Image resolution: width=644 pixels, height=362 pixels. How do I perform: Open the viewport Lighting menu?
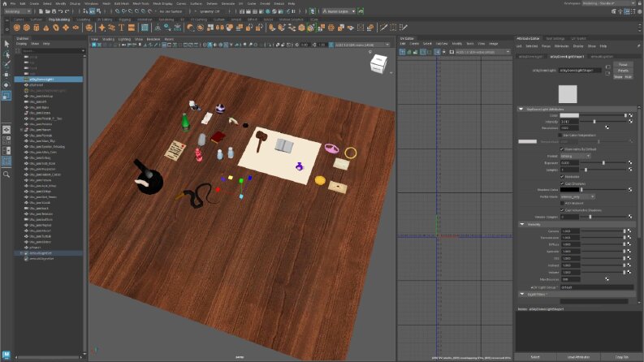point(124,40)
